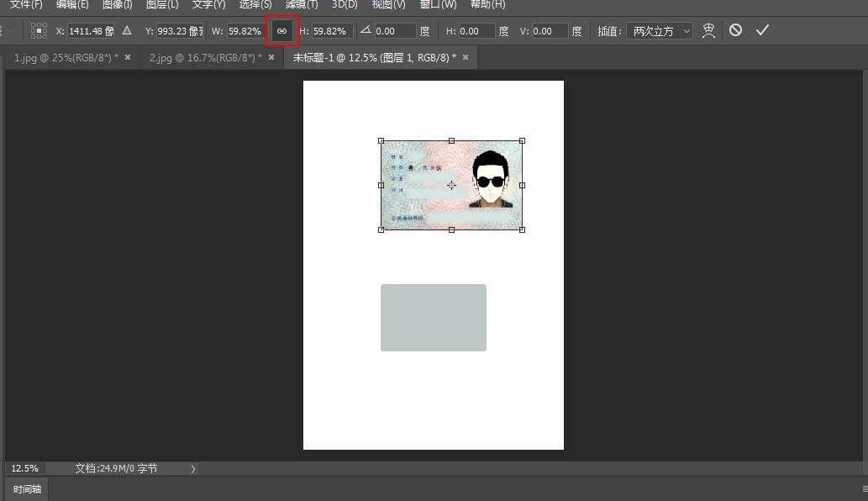The height and width of the screenshot is (501, 868).
Task: Open the interpolation dropdown 两次立方
Action: [661, 31]
